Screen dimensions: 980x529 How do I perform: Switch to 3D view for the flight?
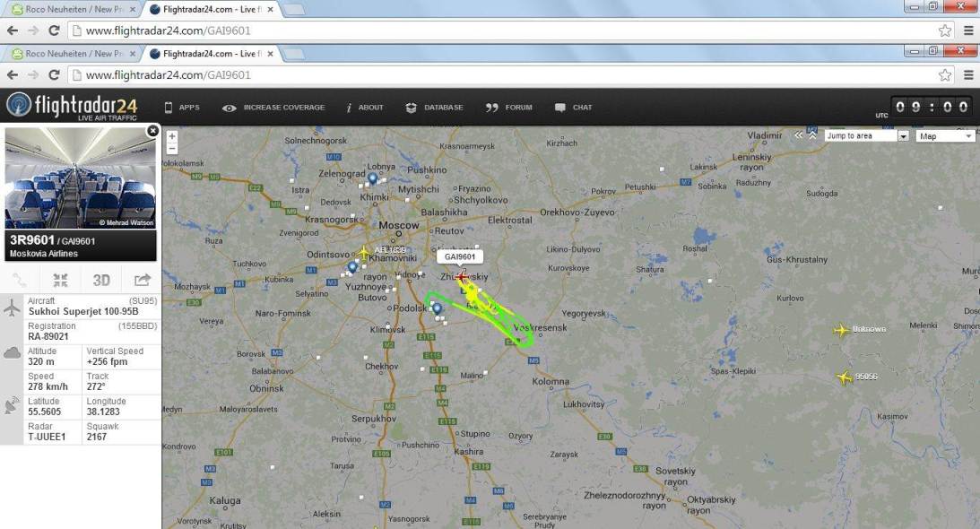(101, 280)
